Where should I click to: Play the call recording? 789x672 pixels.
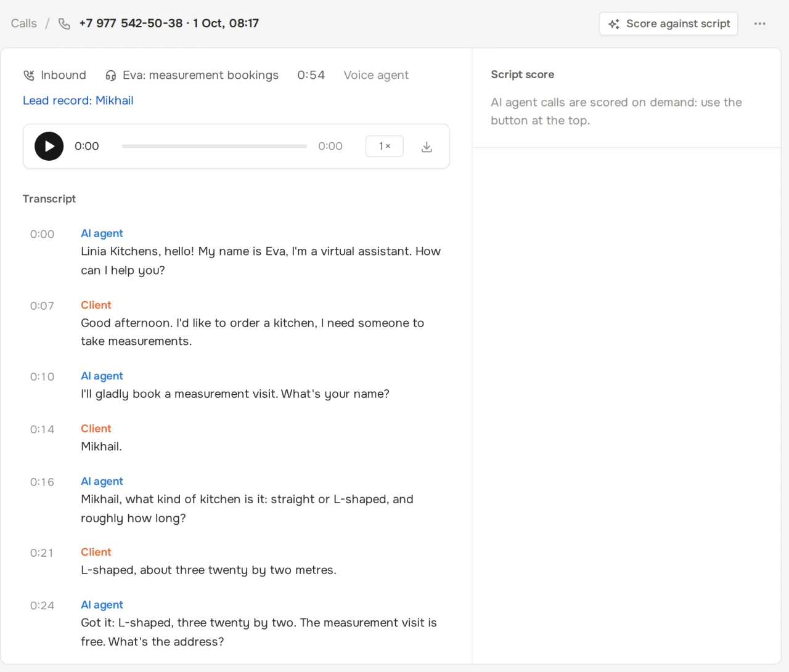click(x=49, y=146)
